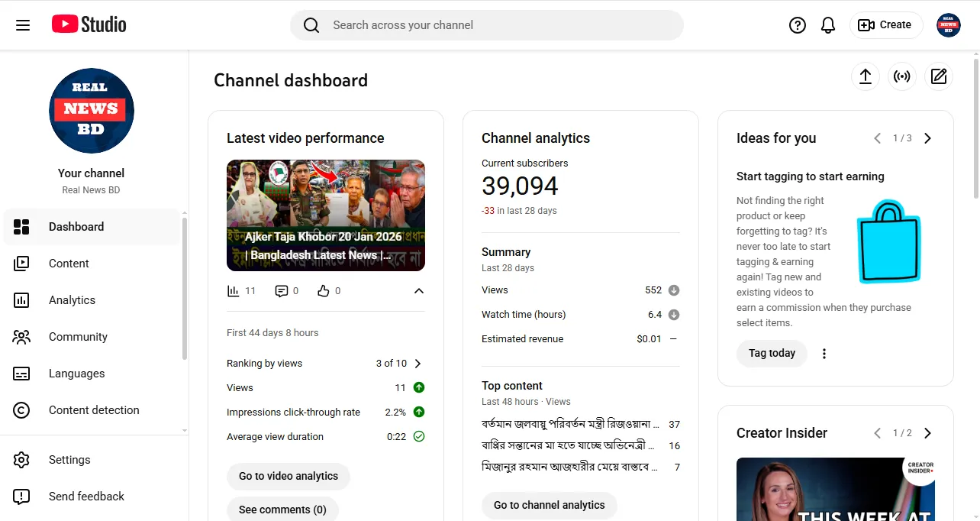980x521 pixels.
Task: Go to previous Ideas for you card
Action: 877,138
